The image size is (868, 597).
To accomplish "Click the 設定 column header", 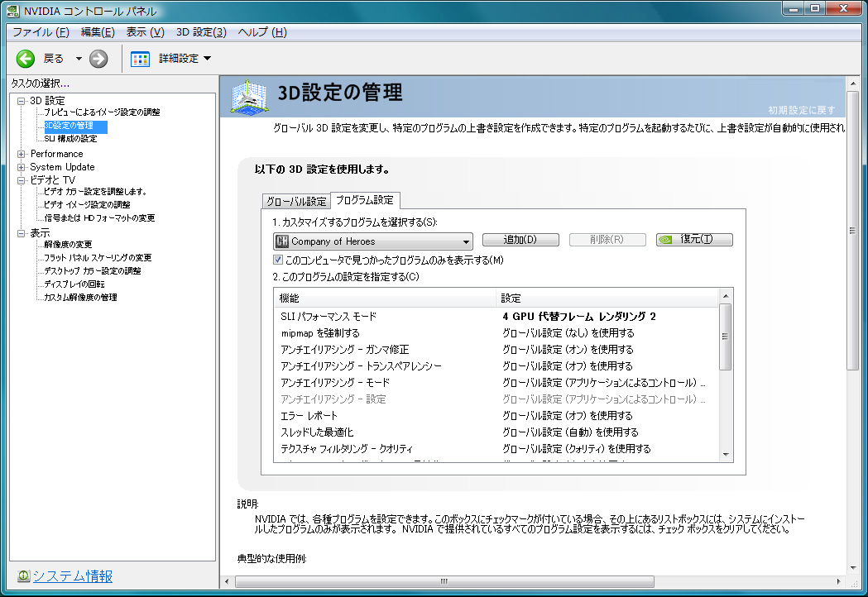I will click(x=607, y=298).
